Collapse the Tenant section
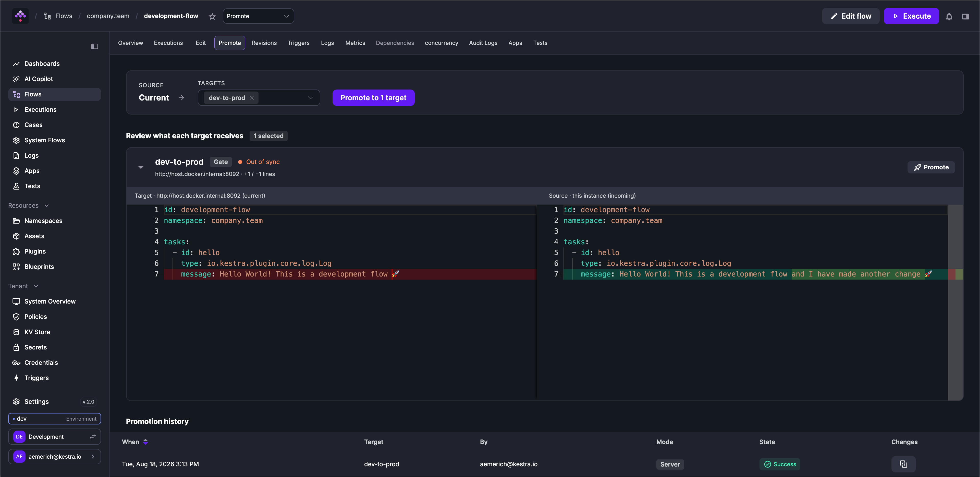The width and height of the screenshot is (980, 477). 23,286
